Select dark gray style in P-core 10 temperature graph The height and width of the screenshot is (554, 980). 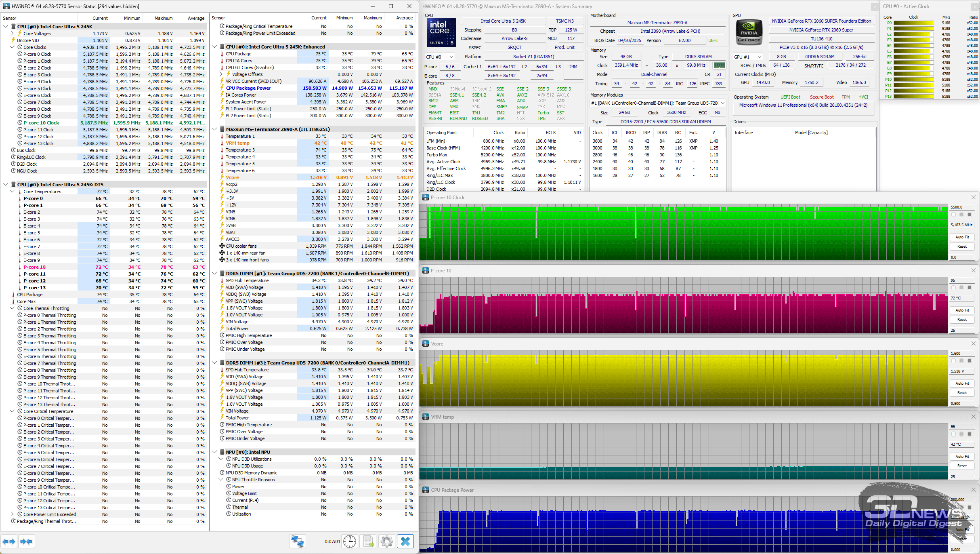970,288
